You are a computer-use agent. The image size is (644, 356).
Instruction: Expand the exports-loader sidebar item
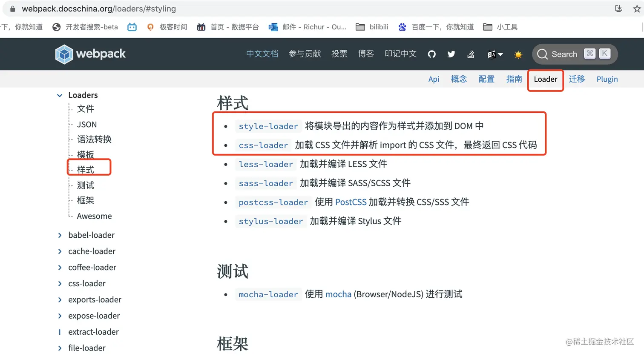pyautogui.click(x=60, y=300)
